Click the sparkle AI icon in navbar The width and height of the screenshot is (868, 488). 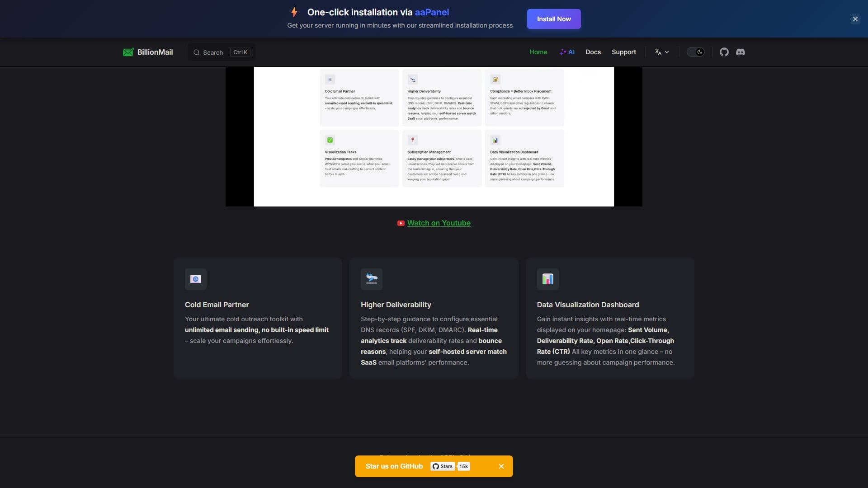[x=563, y=52]
